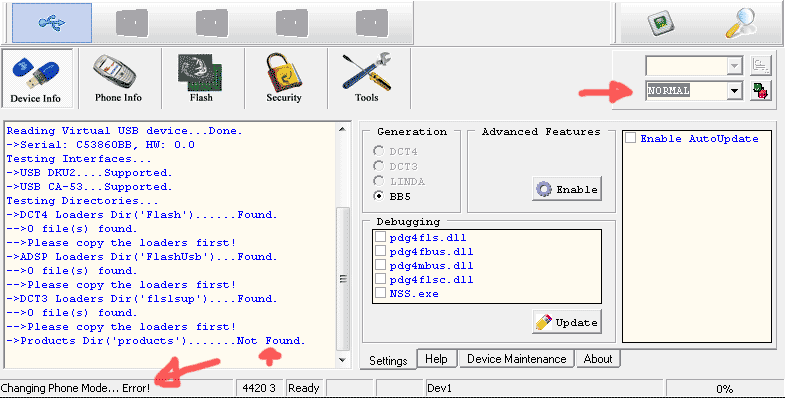The image size is (785, 398).
Task: Check the pdg4flsc.dll debugging box
Action: point(380,279)
